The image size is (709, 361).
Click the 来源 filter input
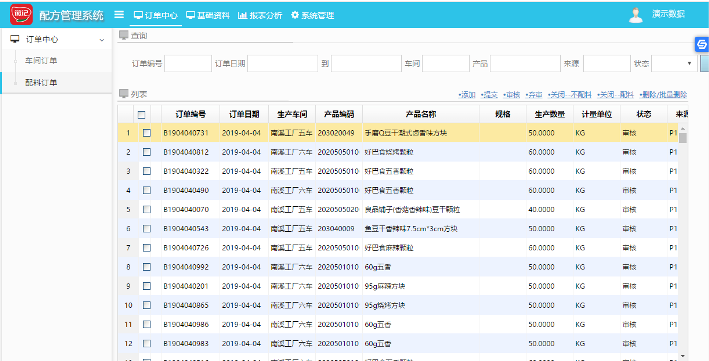(607, 64)
